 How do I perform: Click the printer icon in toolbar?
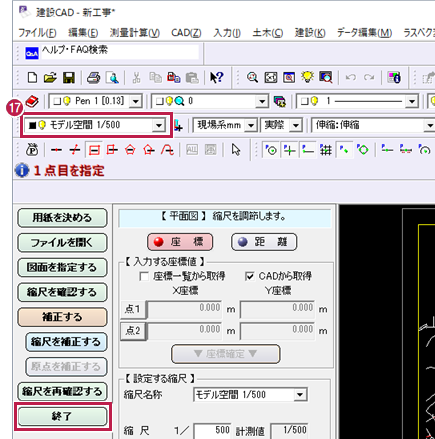pos(93,78)
